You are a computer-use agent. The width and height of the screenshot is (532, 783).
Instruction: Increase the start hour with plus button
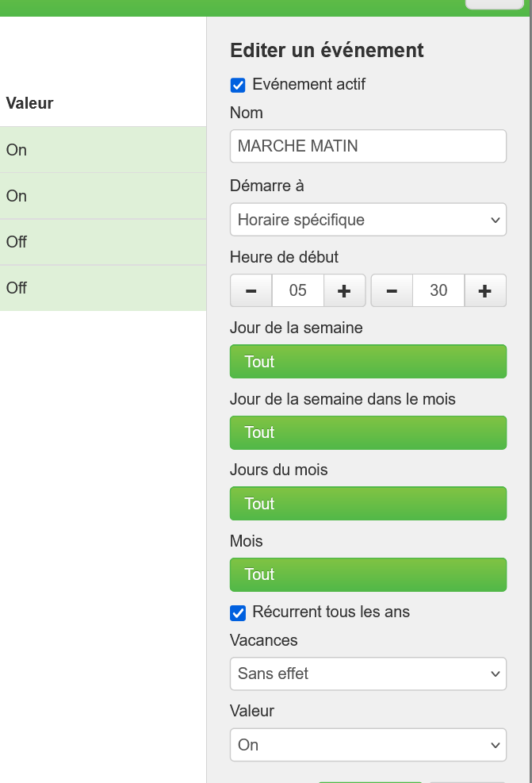coord(344,290)
